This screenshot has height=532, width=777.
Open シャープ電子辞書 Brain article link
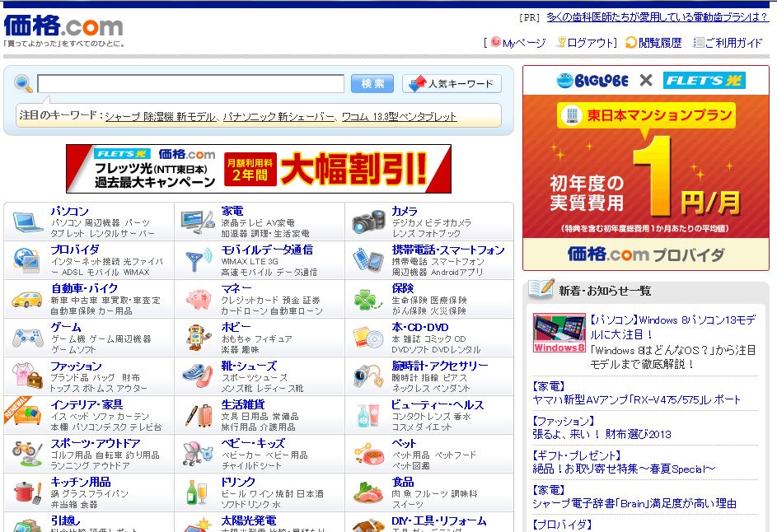pyautogui.click(x=634, y=504)
